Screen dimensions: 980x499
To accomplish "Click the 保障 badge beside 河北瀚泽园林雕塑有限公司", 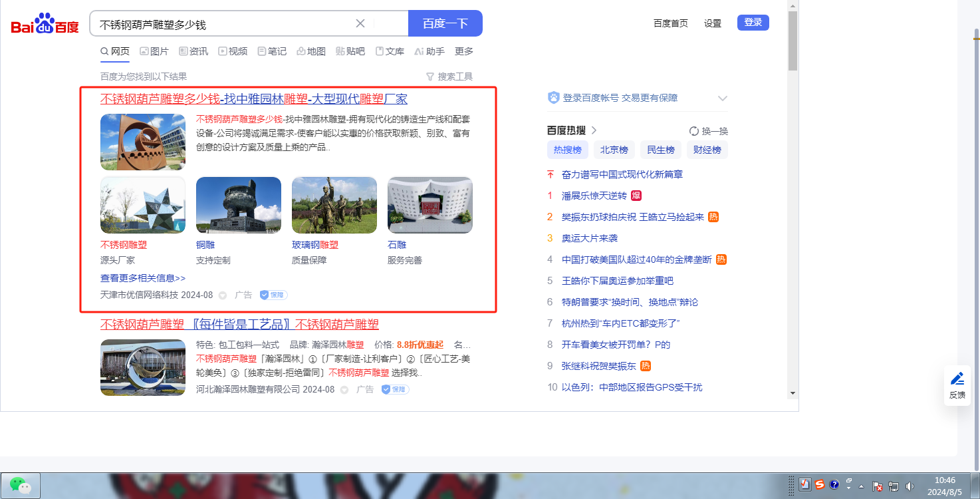I will coord(395,389).
